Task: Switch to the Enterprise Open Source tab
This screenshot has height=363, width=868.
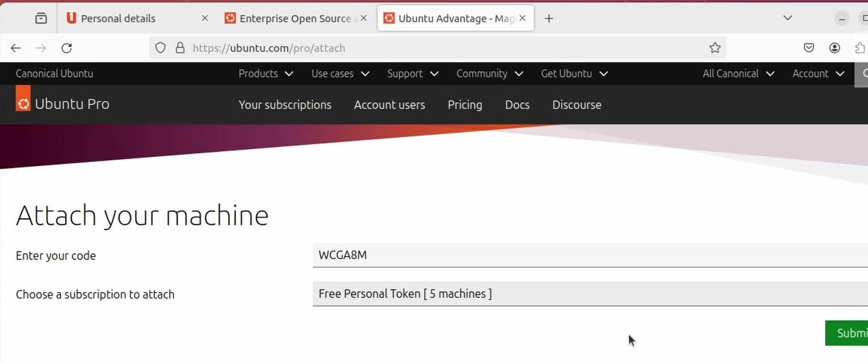Action: [296, 18]
